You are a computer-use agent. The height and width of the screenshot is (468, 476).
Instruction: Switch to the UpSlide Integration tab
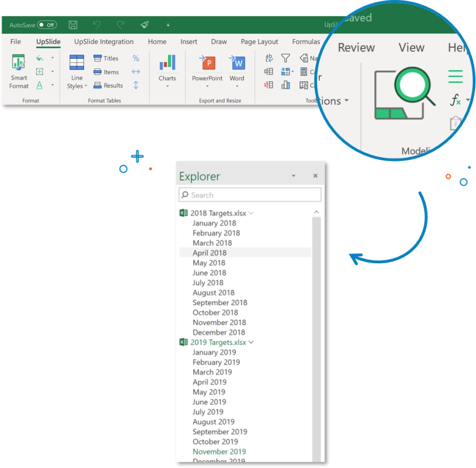[x=103, y=41]
